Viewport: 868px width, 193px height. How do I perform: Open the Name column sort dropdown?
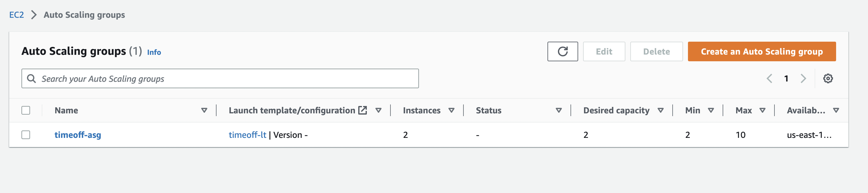204,110
